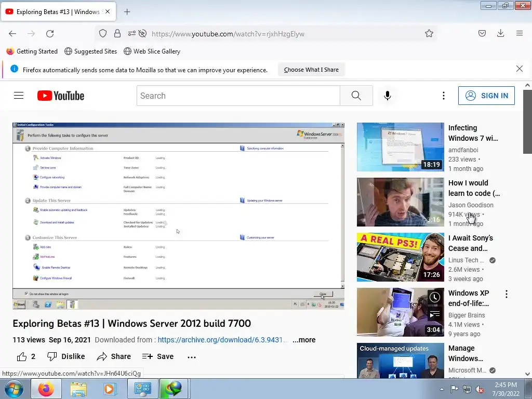The height and width of the screenshot is (399, 532).
Task: Click Choose What I Share button
Action: (x=311, y=70)
